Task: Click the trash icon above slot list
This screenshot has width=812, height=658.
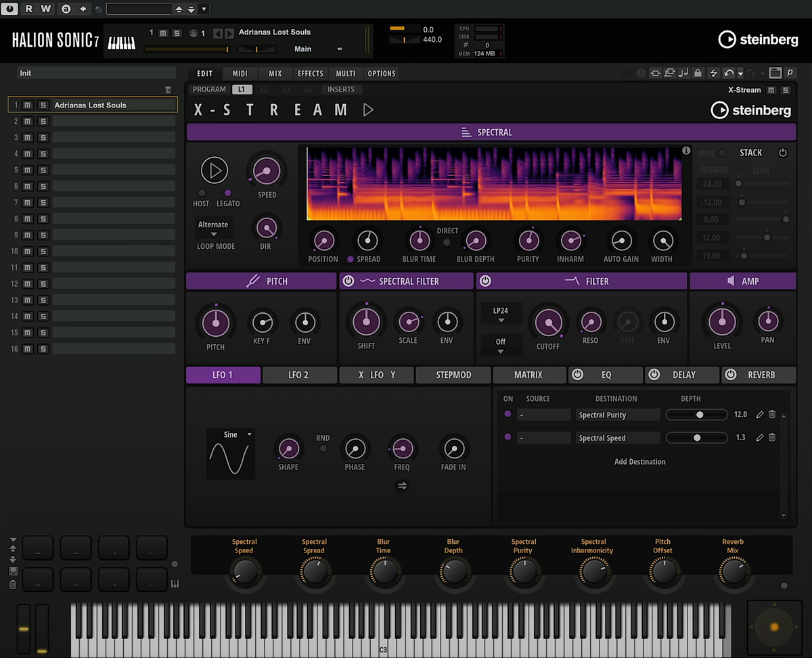Action: 168,89
